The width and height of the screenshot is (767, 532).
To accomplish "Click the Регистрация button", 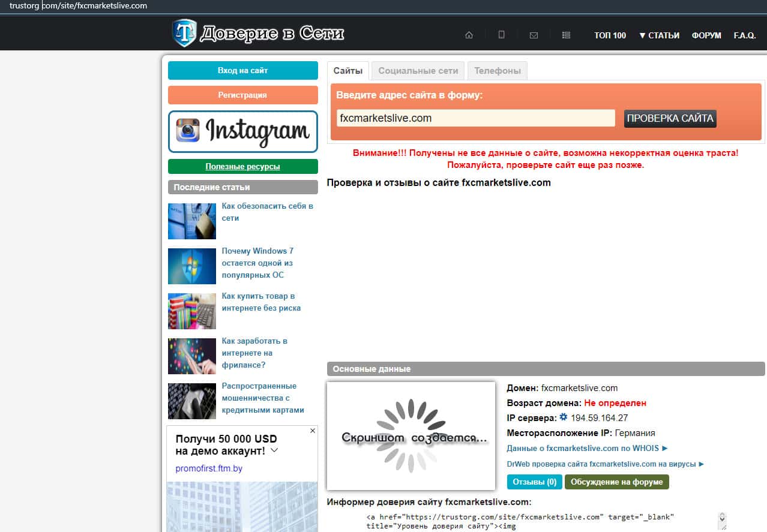I will [243, 95].
